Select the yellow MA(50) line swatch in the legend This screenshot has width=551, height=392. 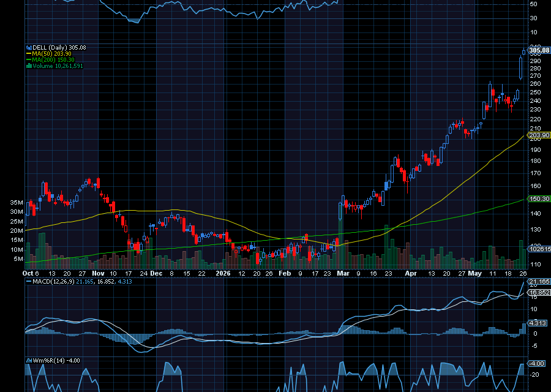tap(29, 54)
